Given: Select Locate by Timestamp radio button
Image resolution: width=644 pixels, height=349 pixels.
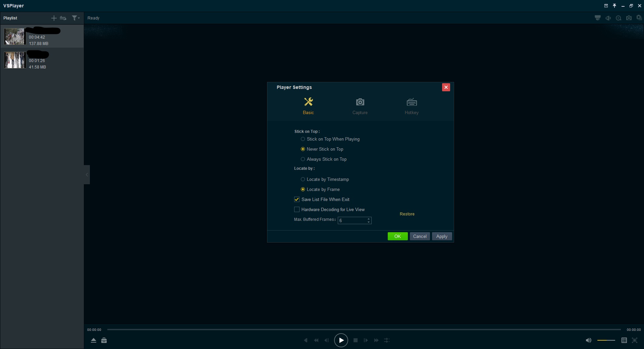Looking at the screenshot, I should click(x=303, y=179).
